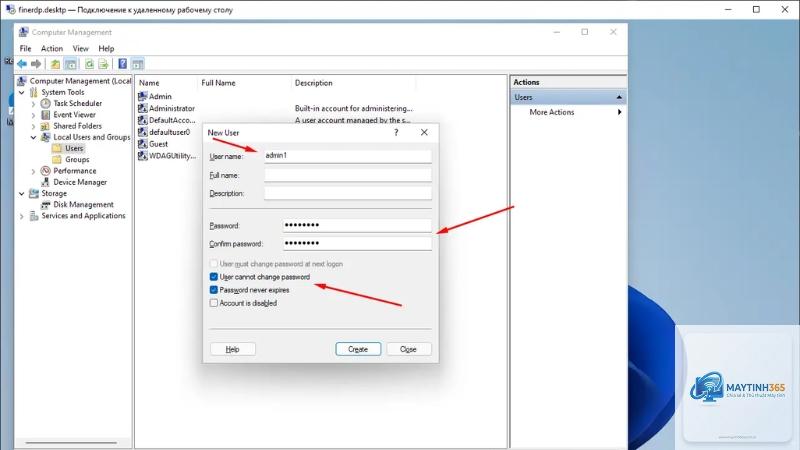800x450 pixels.
Task: Click the Refresh toolbar icon
Action: 89,64
